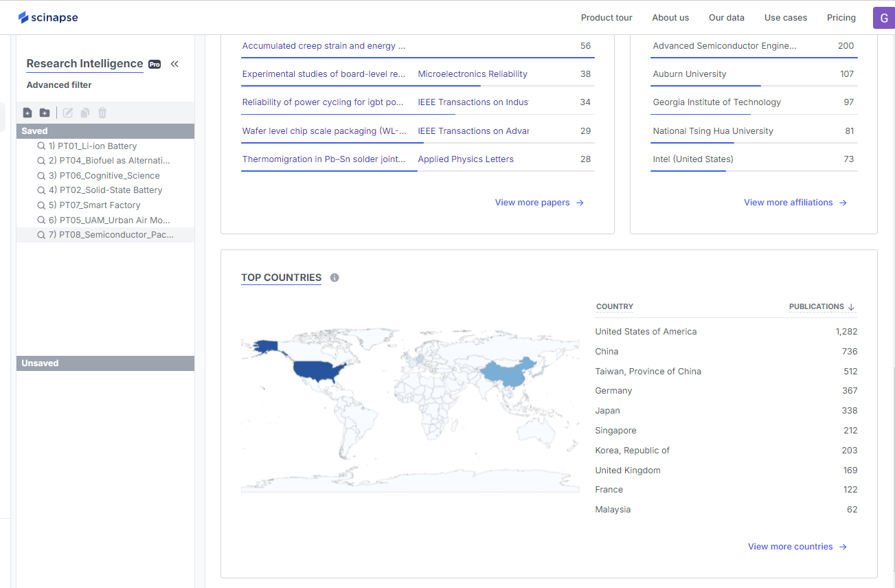Screen dimensions: 895x588
Task: Open the IEEE Transactions on Advar journal
Action: coord(473,131)
